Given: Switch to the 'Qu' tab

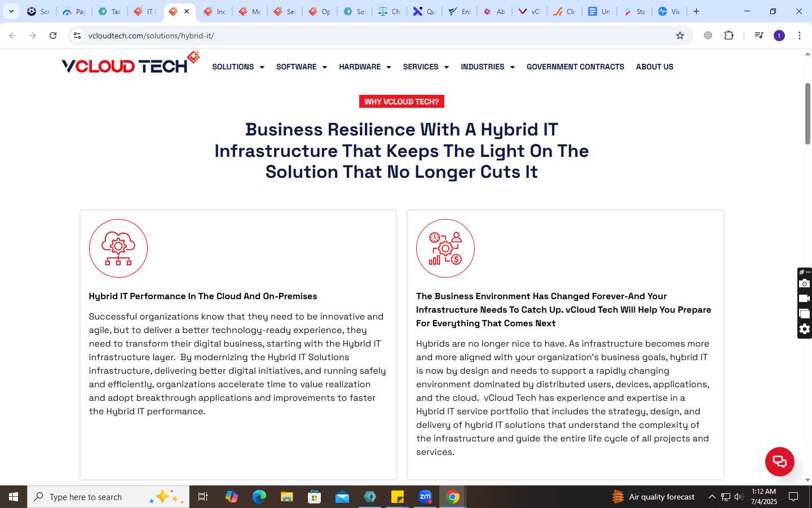Looking at the screenshot, I should coord(424,11).
